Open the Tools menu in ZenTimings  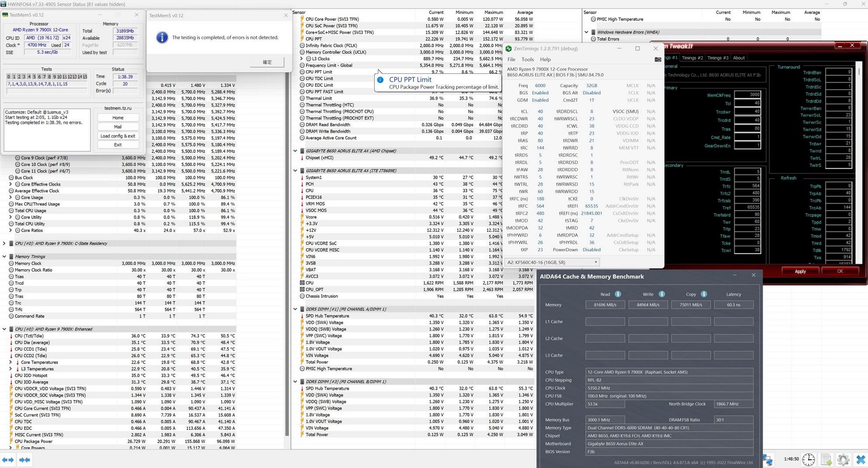pos(527,59)
